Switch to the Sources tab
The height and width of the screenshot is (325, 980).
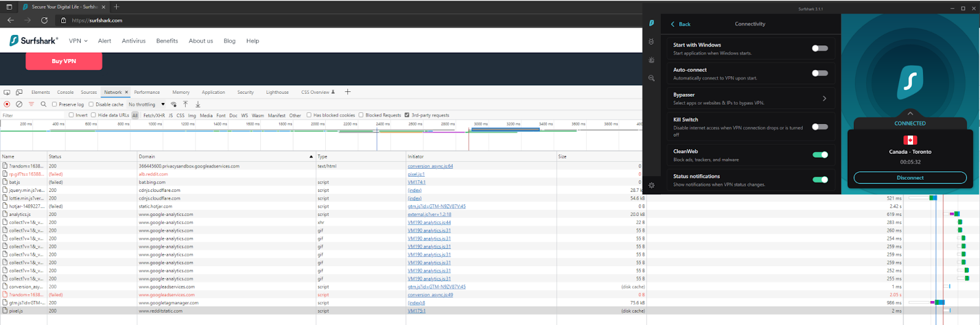[x=89, y=93]
